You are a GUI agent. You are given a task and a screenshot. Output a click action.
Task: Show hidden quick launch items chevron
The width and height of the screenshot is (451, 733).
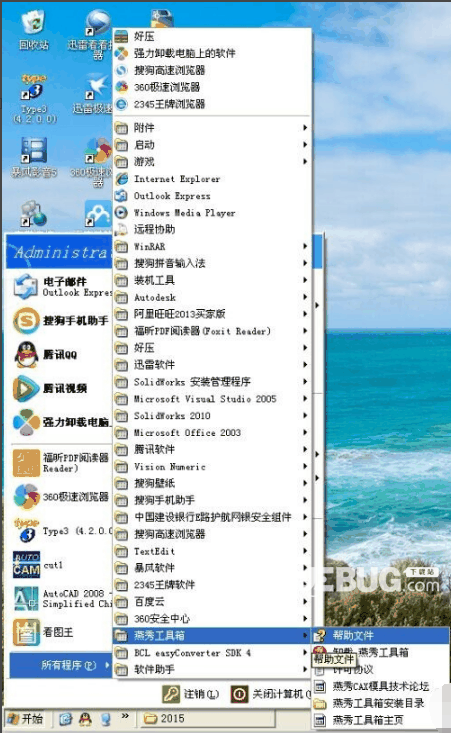[x=125, y=716]
